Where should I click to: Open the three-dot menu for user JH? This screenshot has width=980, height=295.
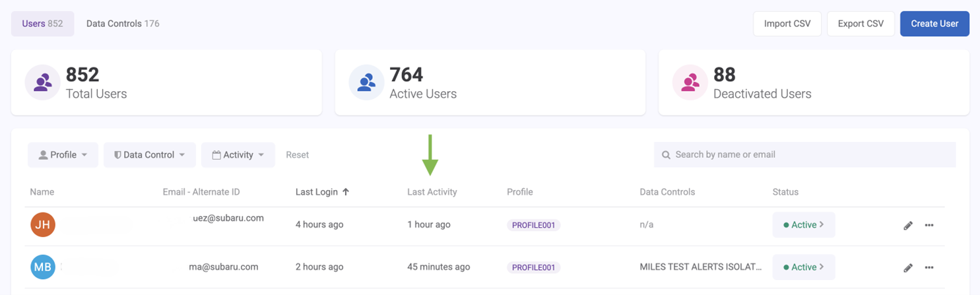pos(929,226)
